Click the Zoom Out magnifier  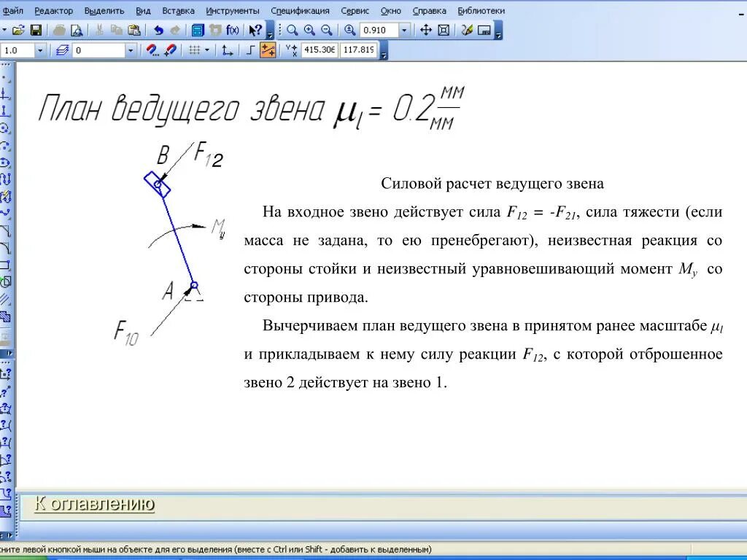click(326, 31)
